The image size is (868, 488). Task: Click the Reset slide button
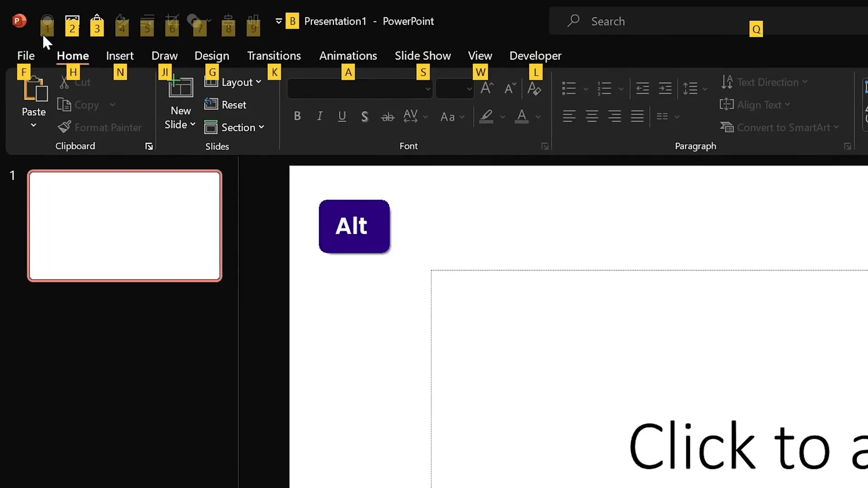225,105
